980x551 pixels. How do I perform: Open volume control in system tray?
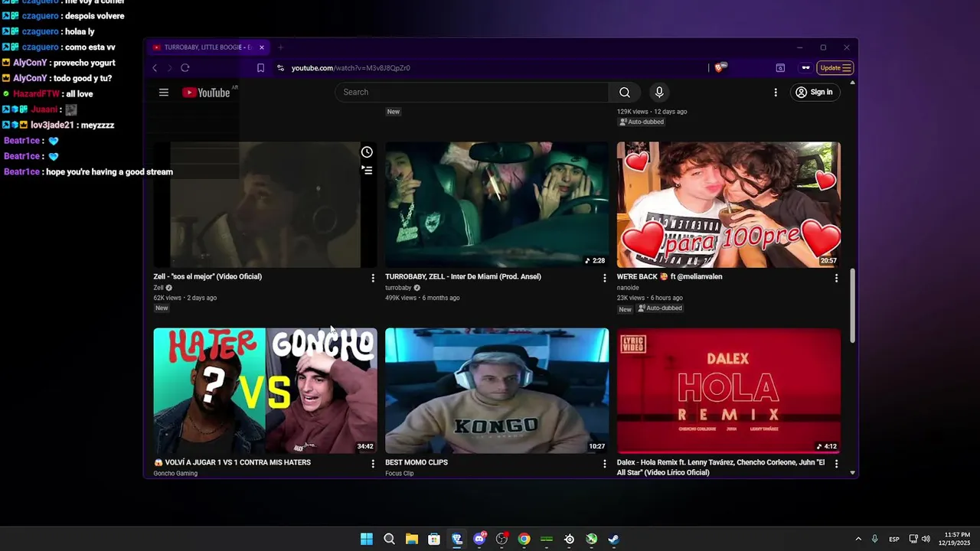point(926,539)
